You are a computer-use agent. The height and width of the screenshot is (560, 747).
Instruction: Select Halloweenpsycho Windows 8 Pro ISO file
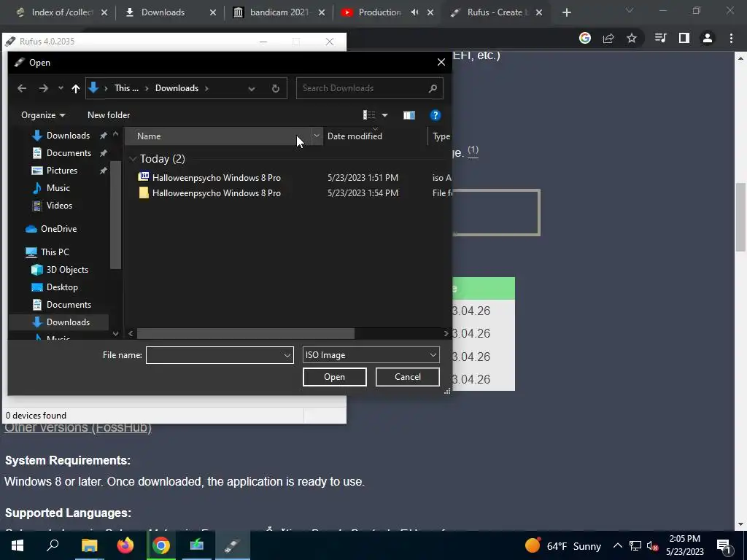216,178
